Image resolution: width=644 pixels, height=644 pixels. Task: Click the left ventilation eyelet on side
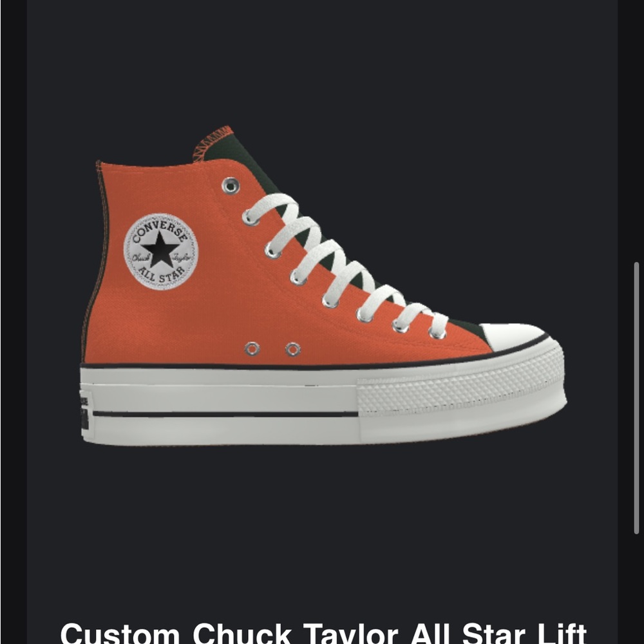point(252,348)
